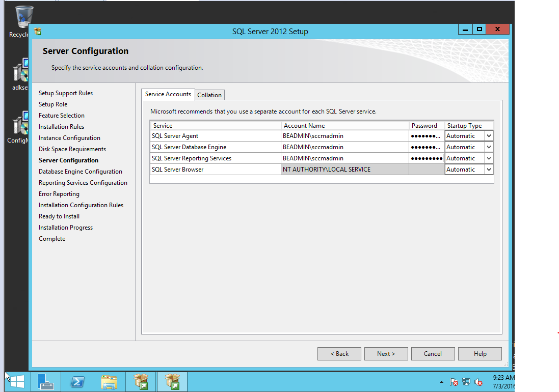Viewport: 559px width, 392px height.
Task: Expand SQL Server Database Engine startup type dropdown
Action: (x=489, y=147)
